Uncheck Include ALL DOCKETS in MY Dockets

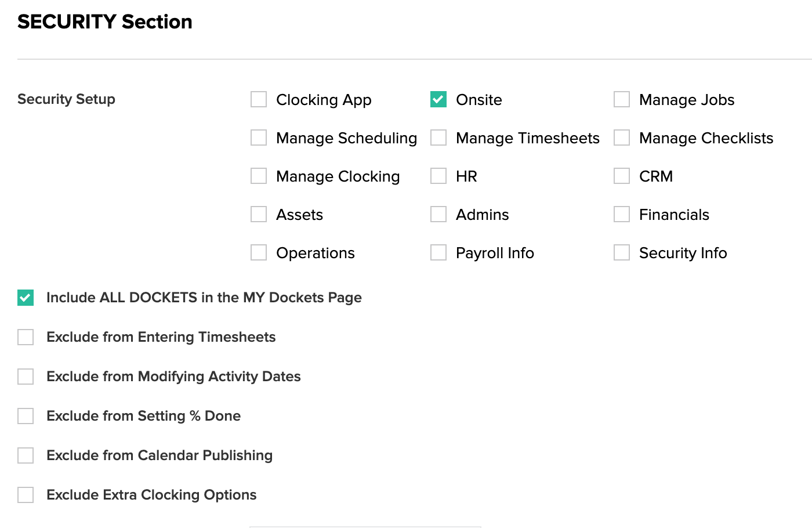[x=26, y=298]
